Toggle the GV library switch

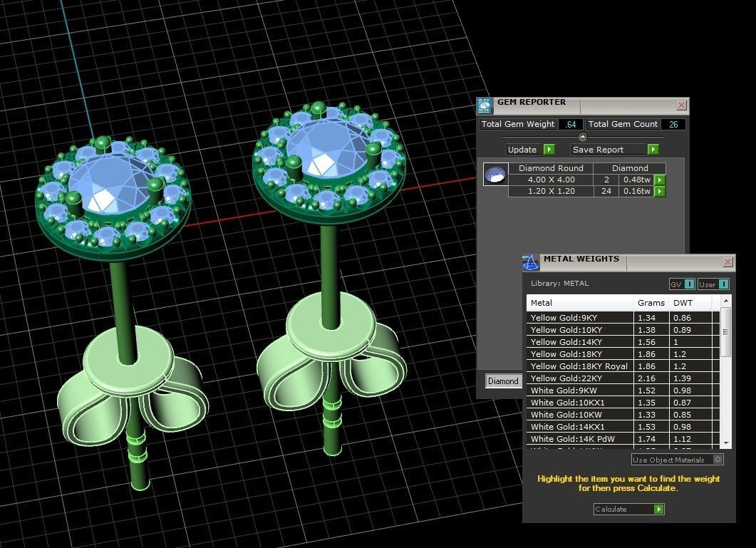(x=682, y=284)
